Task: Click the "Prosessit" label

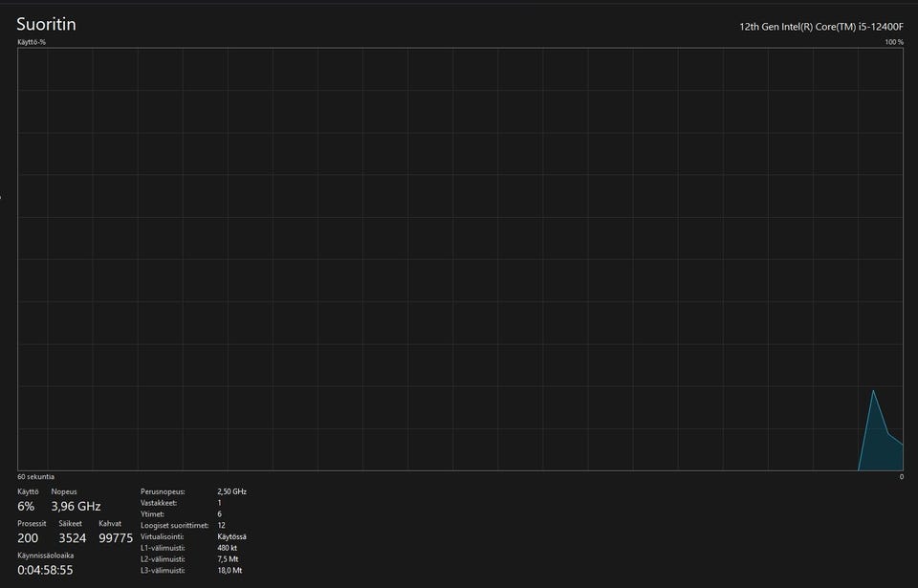Action: tap(32, 524)
